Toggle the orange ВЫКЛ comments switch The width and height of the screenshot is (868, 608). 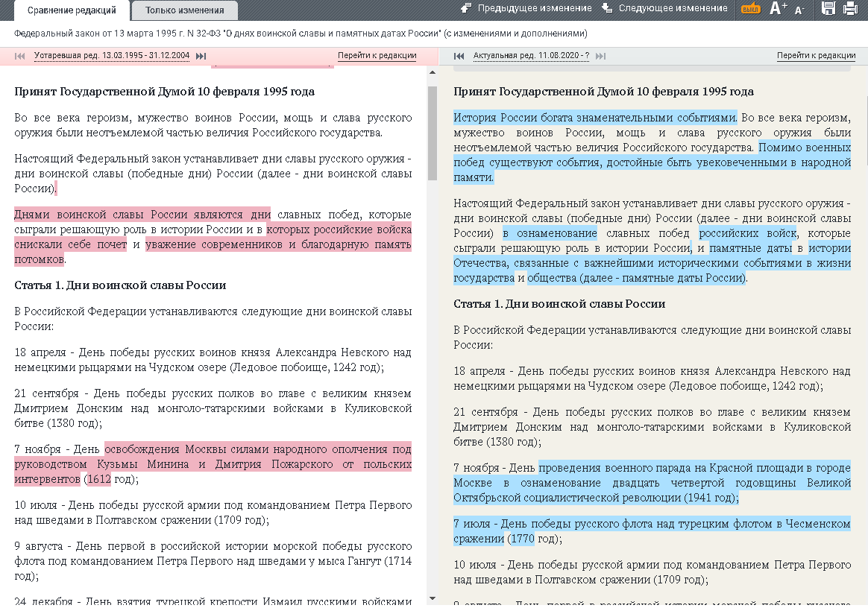pos(751,9)
